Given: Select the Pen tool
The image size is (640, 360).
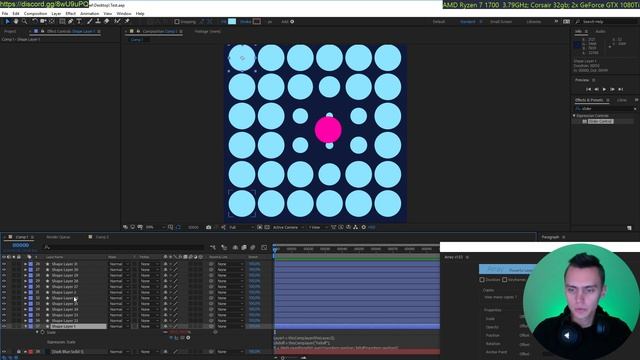Looking at the screenshot, I should pyautogui.click(x=71, y=22).
